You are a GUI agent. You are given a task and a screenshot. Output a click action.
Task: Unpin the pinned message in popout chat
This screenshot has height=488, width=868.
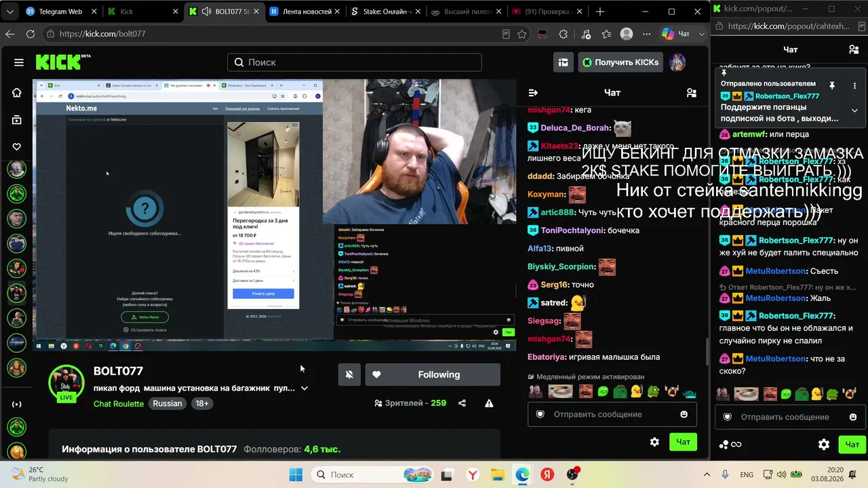click(x=831, y=85)
